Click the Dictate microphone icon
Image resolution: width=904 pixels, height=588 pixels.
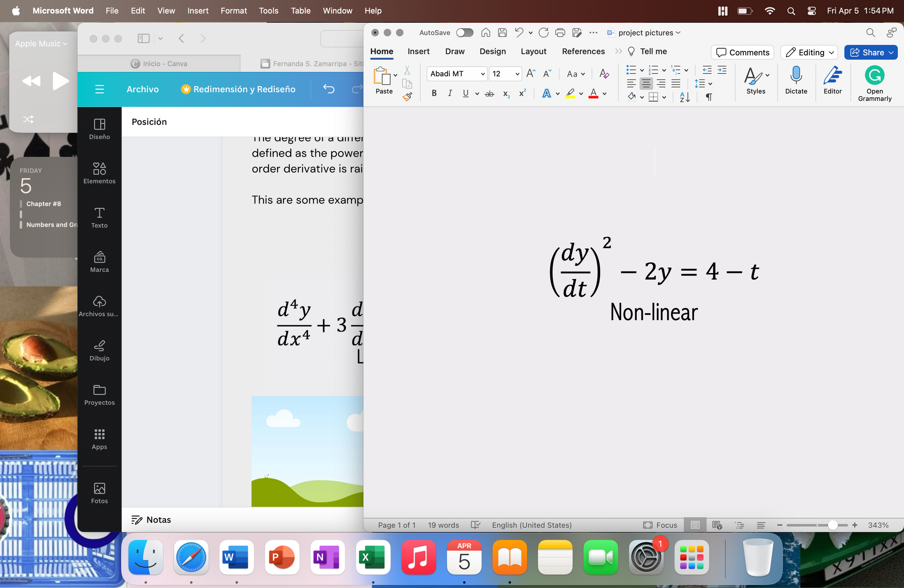[x=796, y=76]
